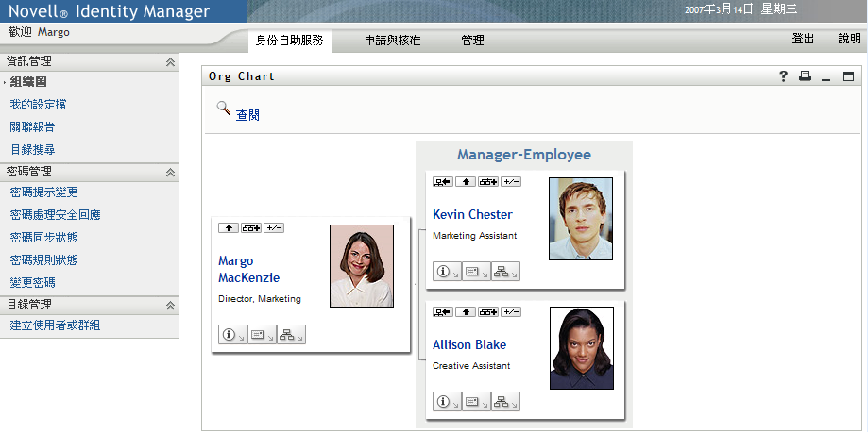Open Allison Blake's org chart relationship menu
Screen dimensions: 868x434
(505, 402)
